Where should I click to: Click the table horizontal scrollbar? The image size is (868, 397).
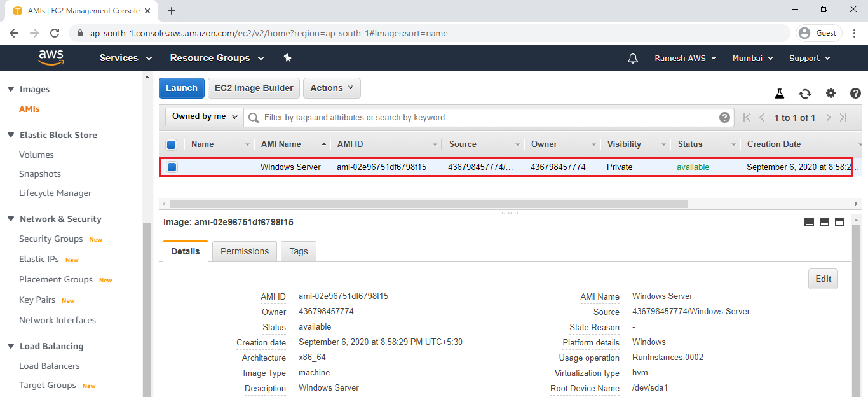click(x=429, y=204)
